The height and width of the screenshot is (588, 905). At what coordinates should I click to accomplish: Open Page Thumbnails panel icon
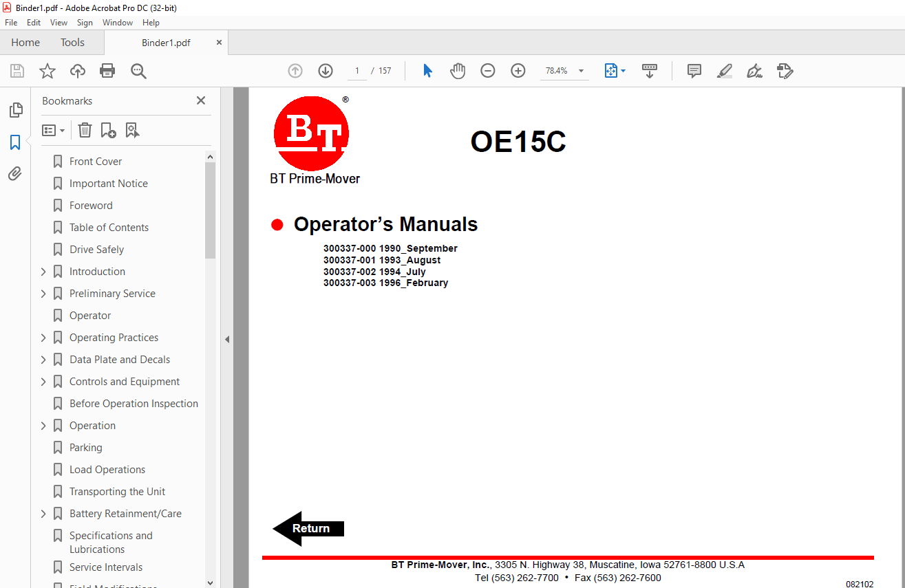(15, 110)
